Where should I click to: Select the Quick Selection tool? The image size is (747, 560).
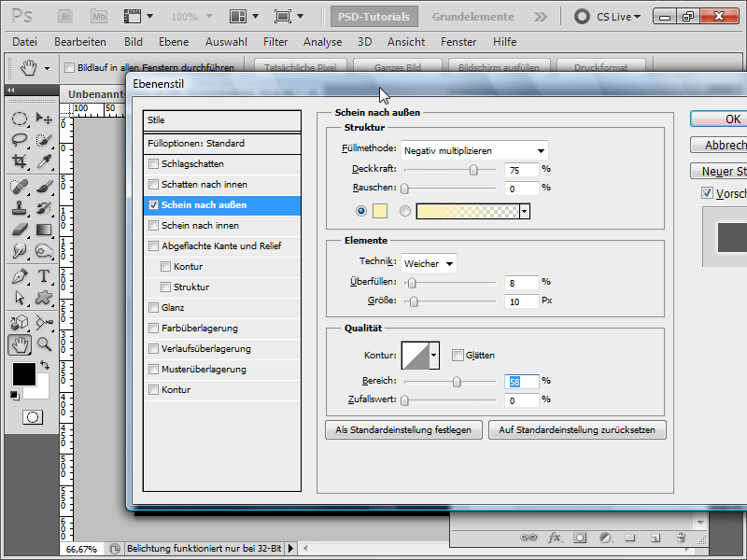pyautogui.click(x=44, y=140)
